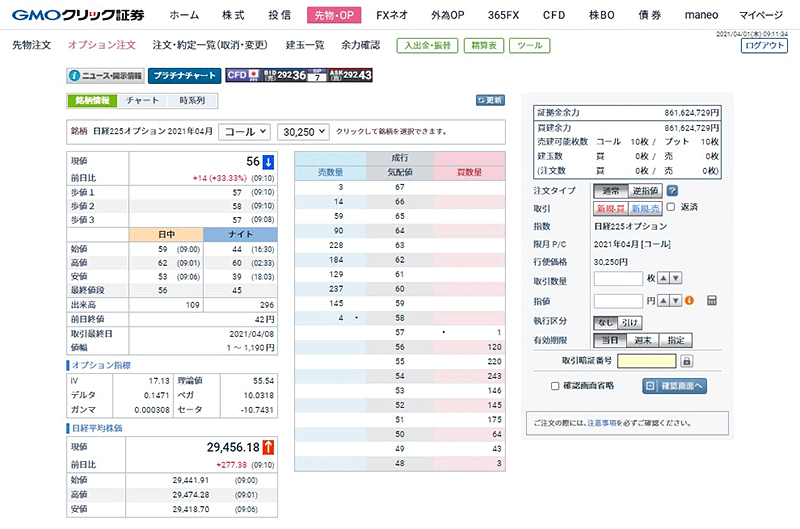Open the ニュース・開示情報 news info button
Screen dimensions: 800x529
coord(105,75)
